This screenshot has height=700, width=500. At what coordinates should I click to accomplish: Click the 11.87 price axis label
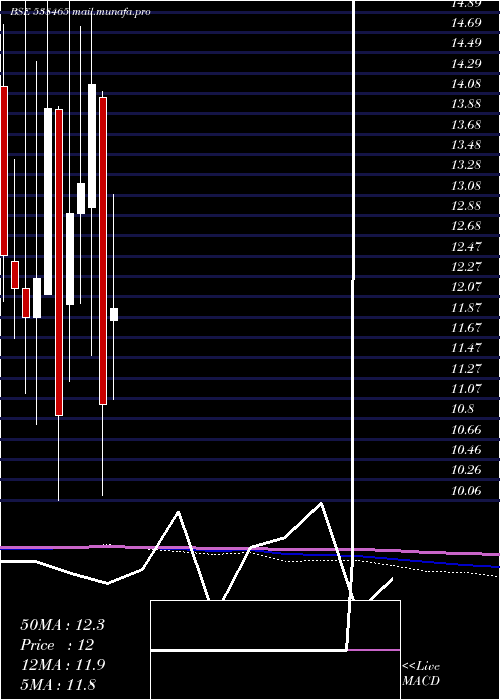[466, 307]
